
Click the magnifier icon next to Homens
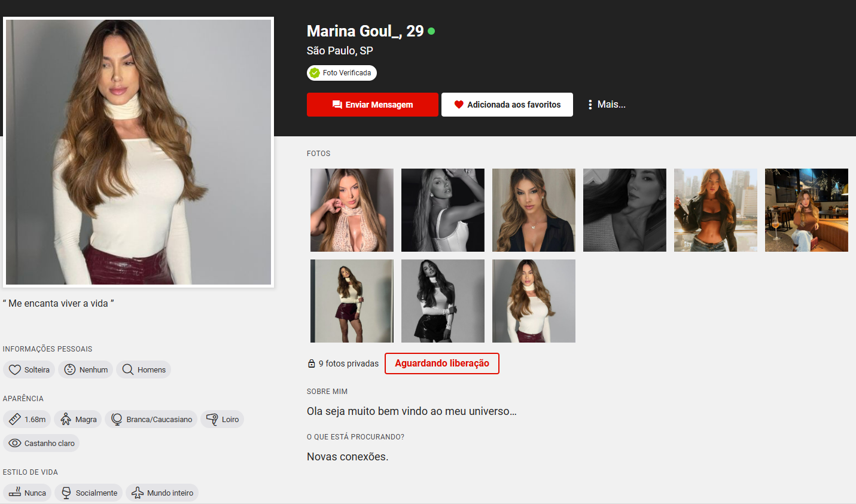(128, 369)
